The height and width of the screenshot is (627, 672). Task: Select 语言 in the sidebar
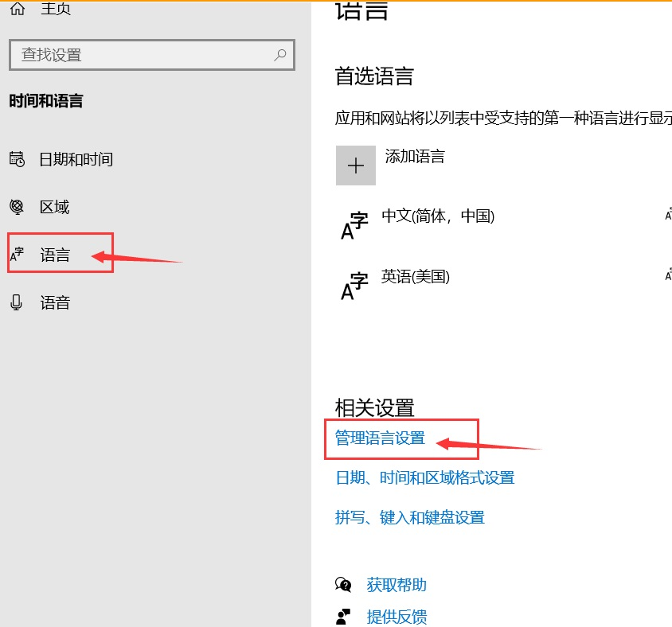[x=55, y=255]
